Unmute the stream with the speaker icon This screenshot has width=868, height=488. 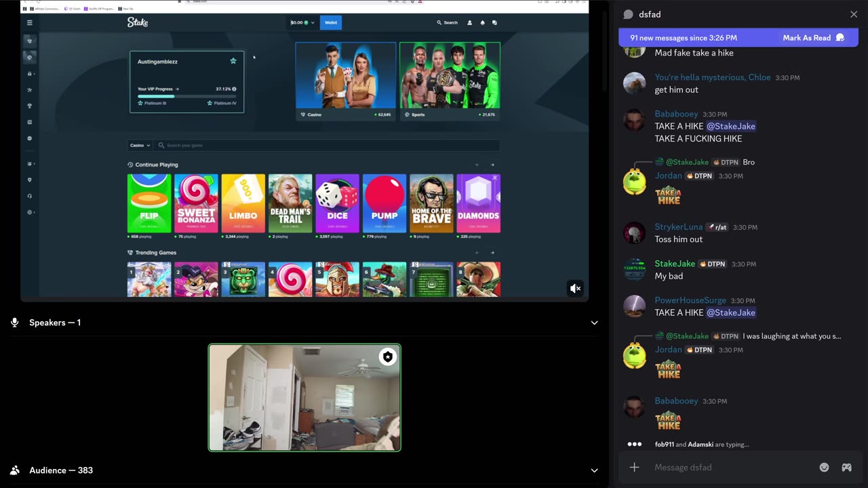click(x=575, y=289)
